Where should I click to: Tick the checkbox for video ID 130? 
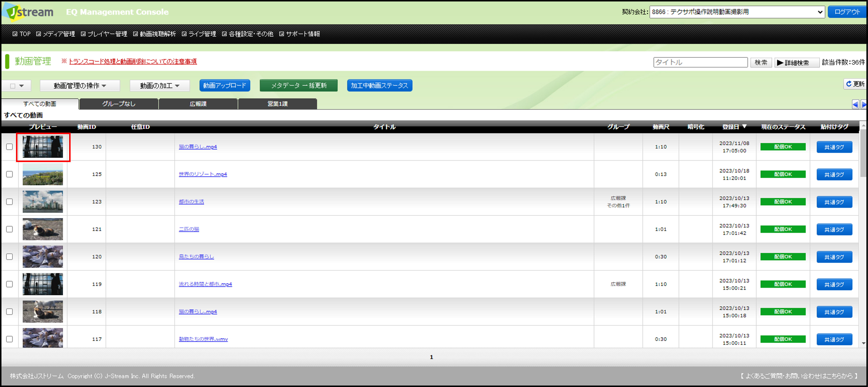point(9,147)
